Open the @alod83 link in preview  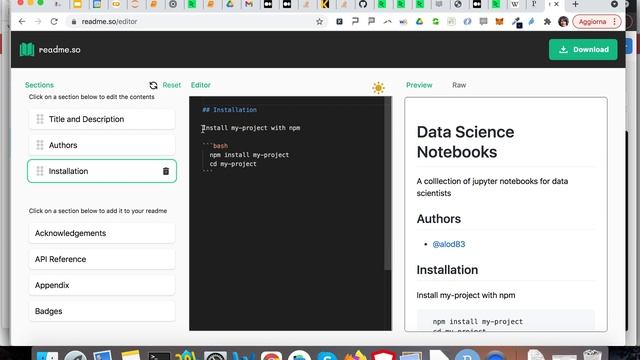(x=449, y=244)
